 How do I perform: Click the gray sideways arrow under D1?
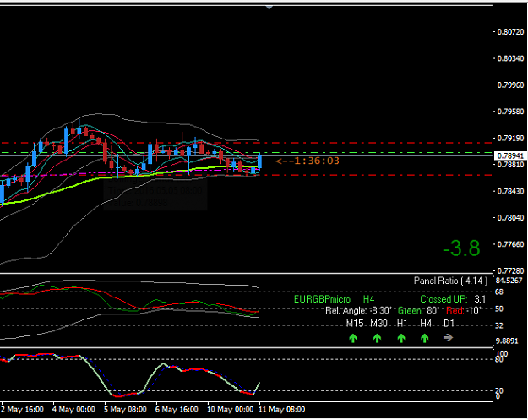click(x=449, y=337)
